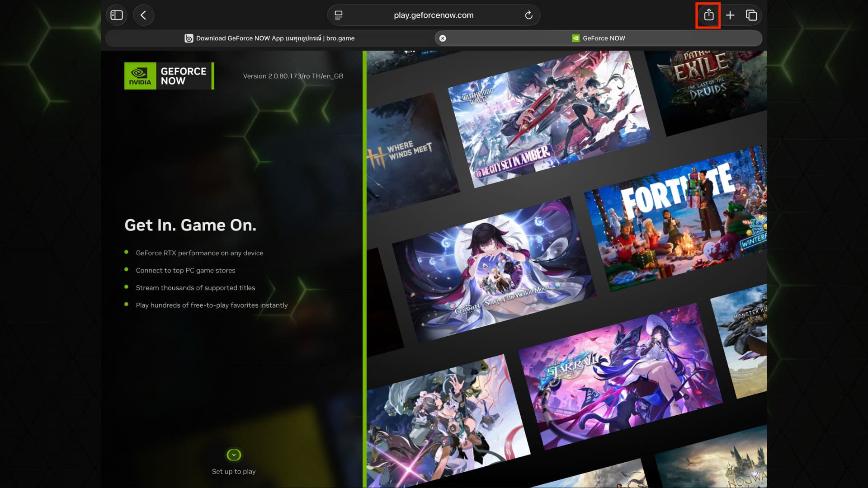Tap the play.geforcenow.com address bar
The width and height of the screenshot is (868, 488).
pyautogui.click(x=433, y=15)
